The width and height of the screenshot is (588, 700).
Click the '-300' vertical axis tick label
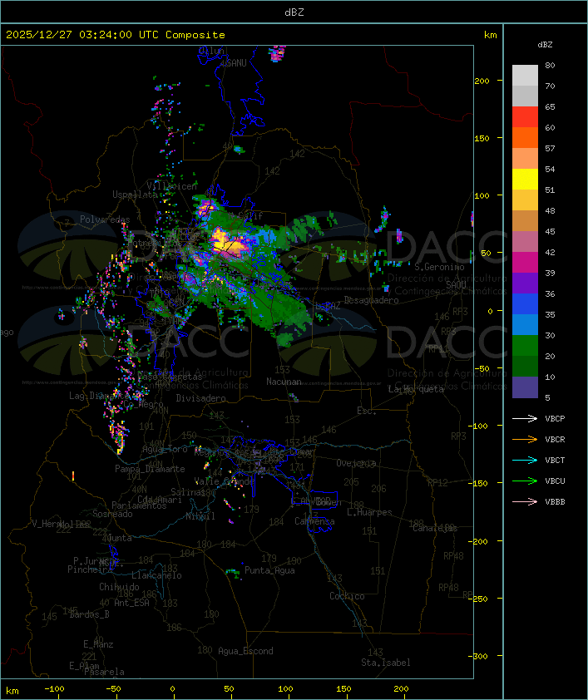coord(478,656)
